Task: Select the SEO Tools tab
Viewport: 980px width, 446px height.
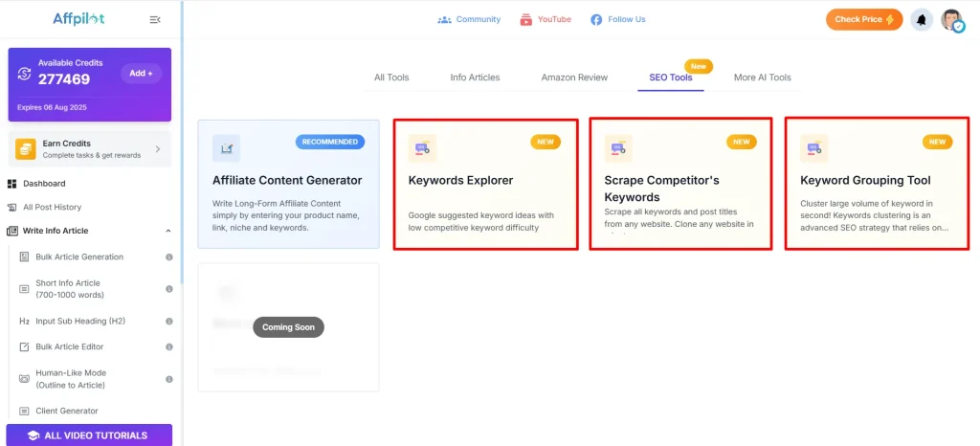Action: (x=671, y=78)
